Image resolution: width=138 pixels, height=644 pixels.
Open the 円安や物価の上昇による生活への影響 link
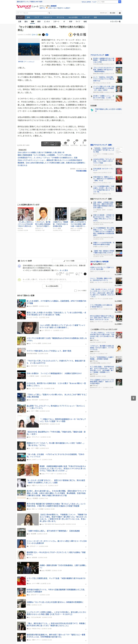pyautogui.click(x=108, y=110)
